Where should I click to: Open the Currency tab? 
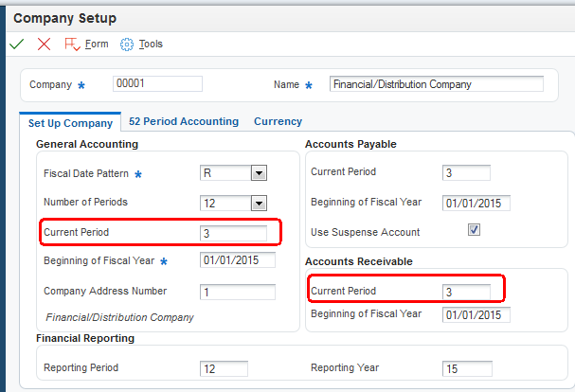[x=278, y=121]
